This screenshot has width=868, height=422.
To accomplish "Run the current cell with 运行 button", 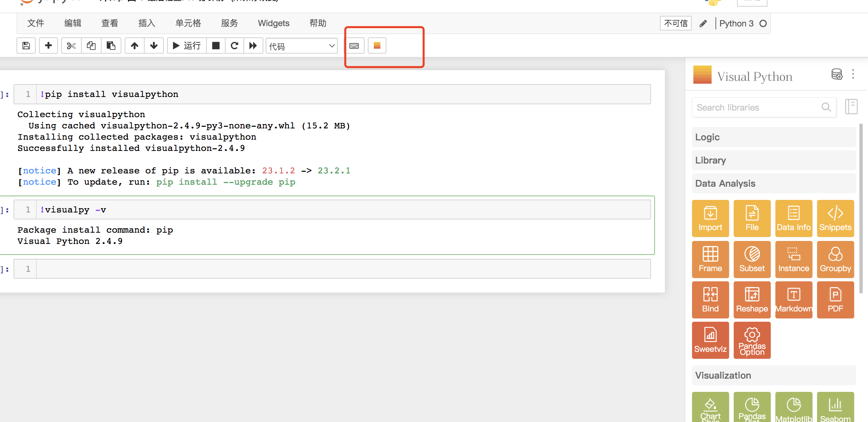I will coord(187,45).
